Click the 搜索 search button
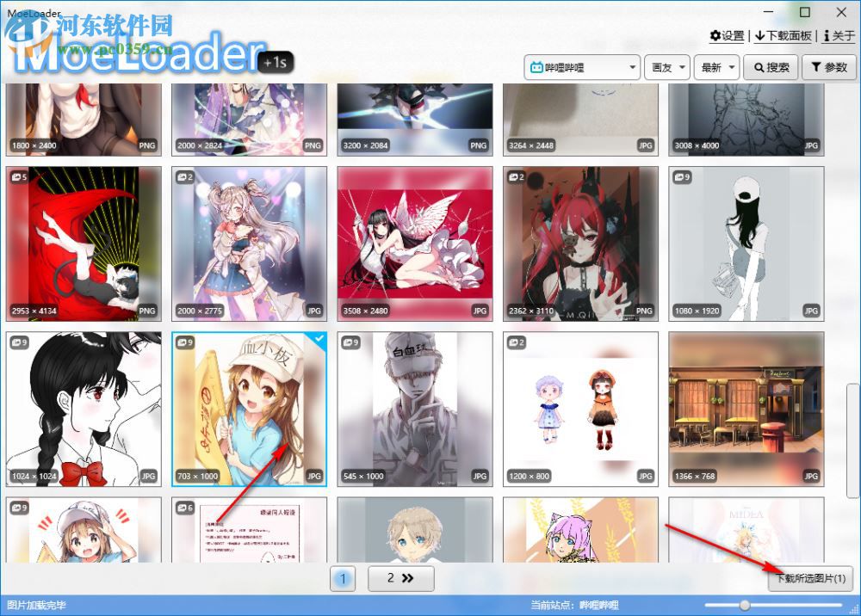 coord(771,67)
